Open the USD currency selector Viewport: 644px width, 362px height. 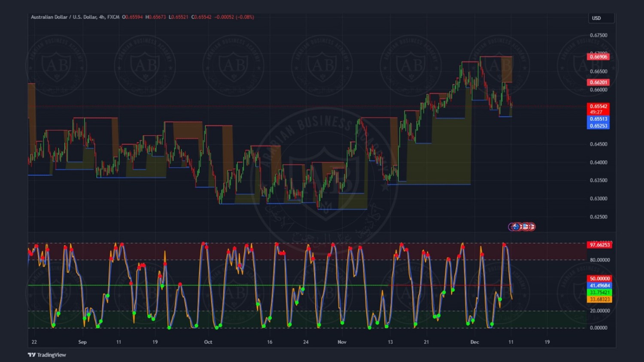click(601, 18)
